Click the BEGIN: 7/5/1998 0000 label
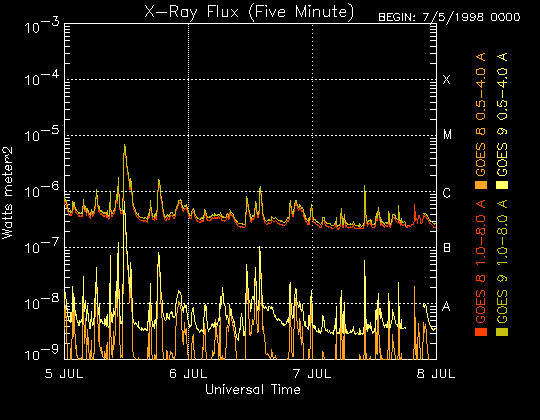The image size is (540, 420). 449,17
